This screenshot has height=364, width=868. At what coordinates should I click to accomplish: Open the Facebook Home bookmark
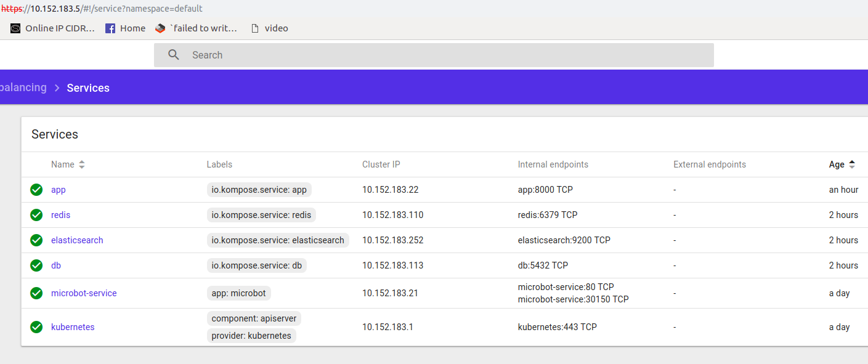(x=126, y=28)
